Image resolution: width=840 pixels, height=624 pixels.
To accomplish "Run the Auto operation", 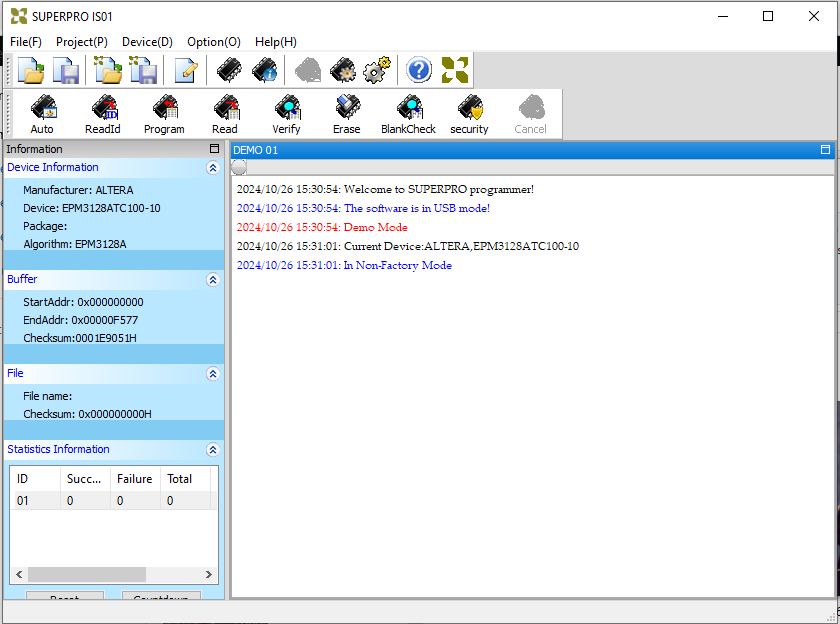I will coord(42,115).
